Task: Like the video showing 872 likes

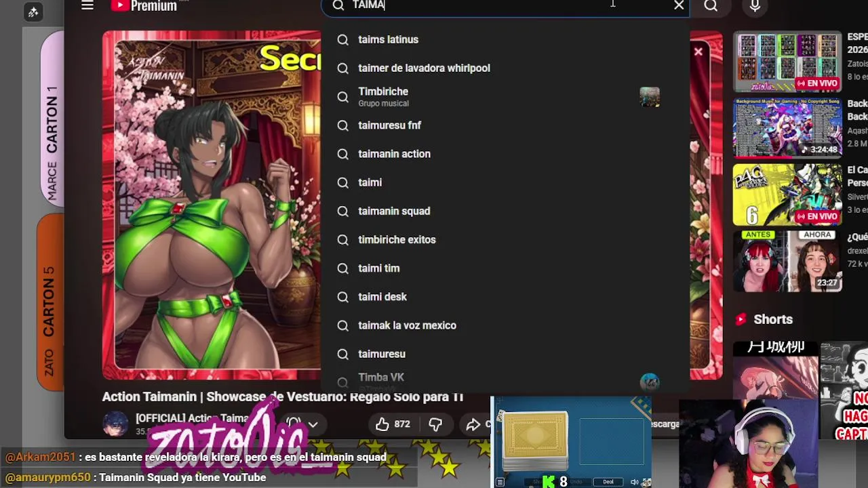Action: [393, 424]
